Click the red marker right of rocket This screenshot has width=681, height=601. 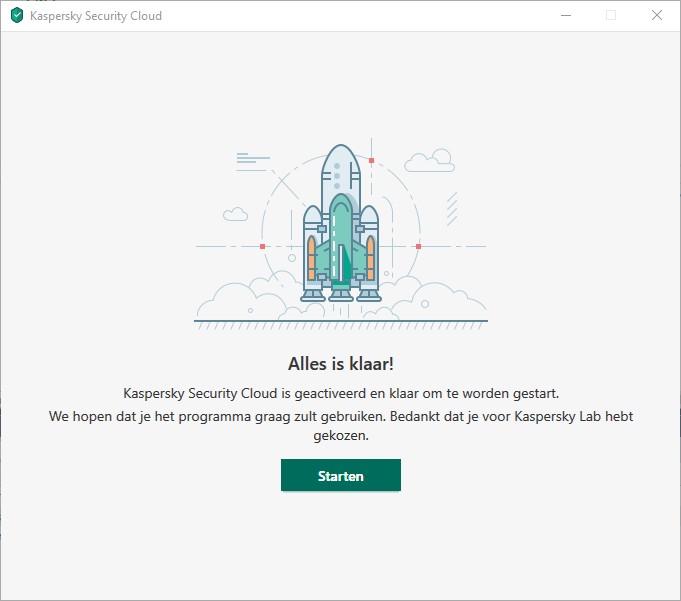click(418, 246)
